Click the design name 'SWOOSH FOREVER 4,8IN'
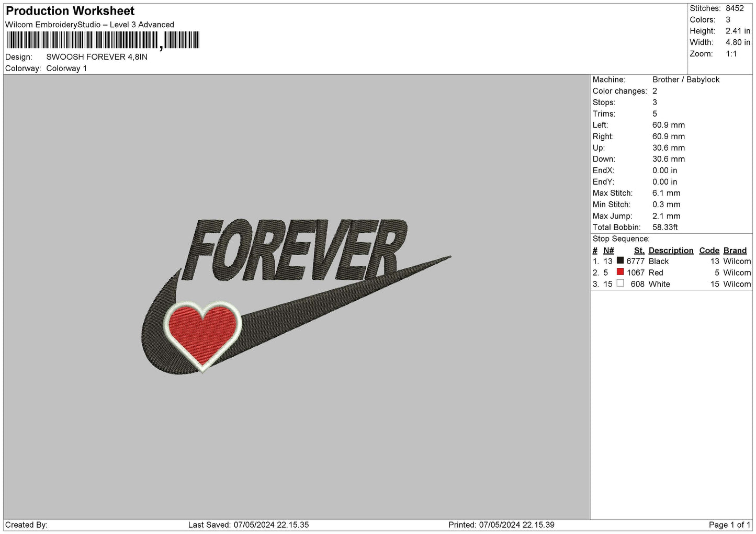This screenshot has height=534, width=756. pos(97,57)
